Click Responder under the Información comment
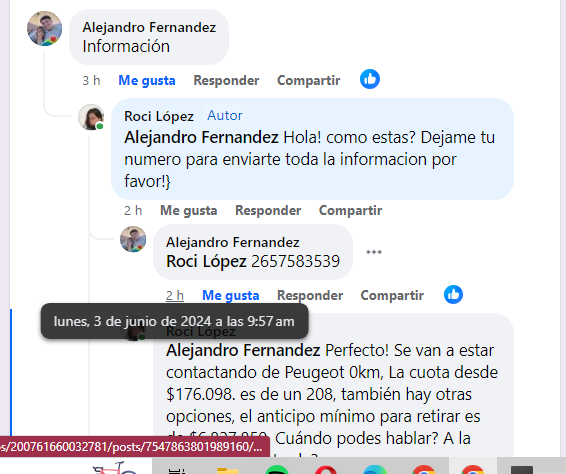 [x=226, y=80]
